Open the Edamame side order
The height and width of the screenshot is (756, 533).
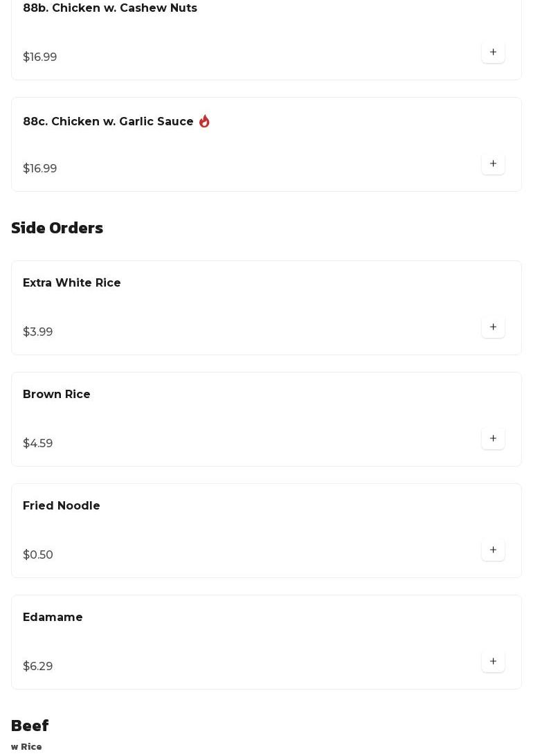coord(53,618)
